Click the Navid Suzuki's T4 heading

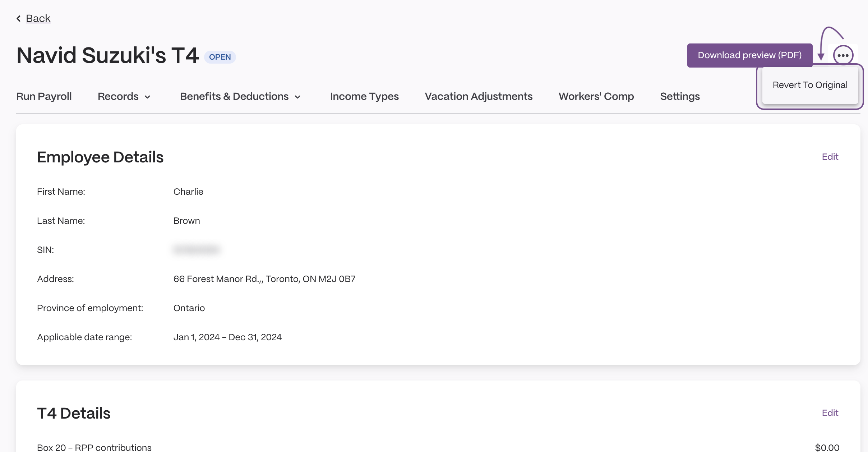[107, 55]
